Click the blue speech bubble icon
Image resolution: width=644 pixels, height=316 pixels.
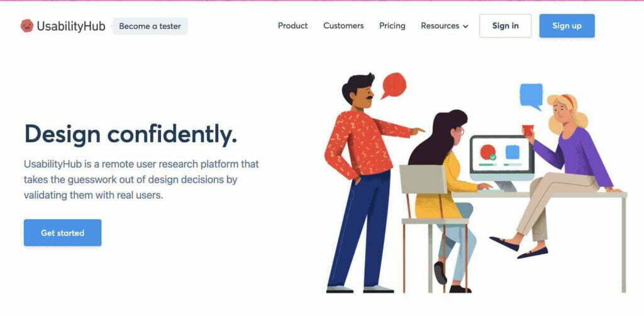click(531, 97)
